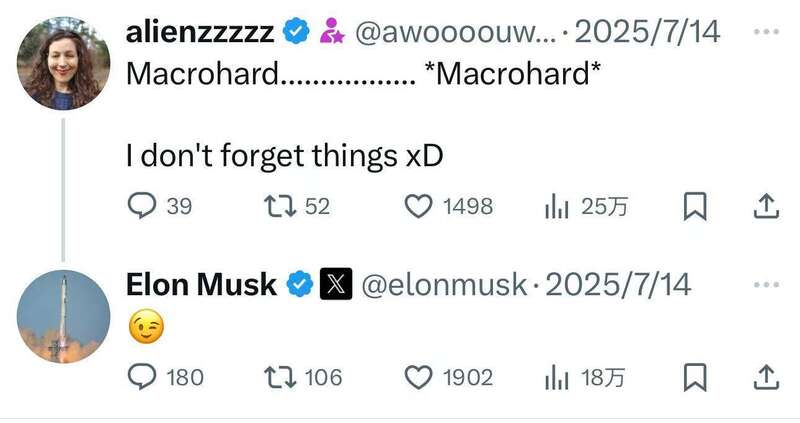Reply to Elon Musk's wink tweet
This screenshot has width=800, height=423.
[x=144, y=377]
